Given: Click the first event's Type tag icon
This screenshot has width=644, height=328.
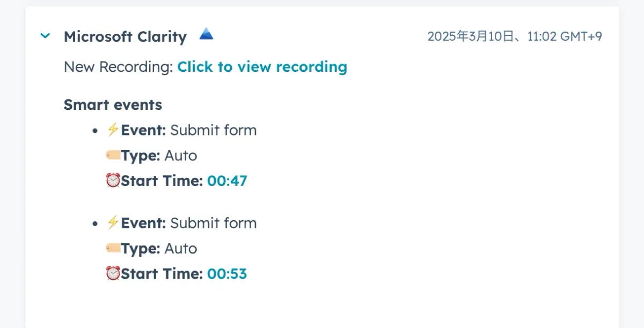Looking at the screenshot, I should (113, 155).
